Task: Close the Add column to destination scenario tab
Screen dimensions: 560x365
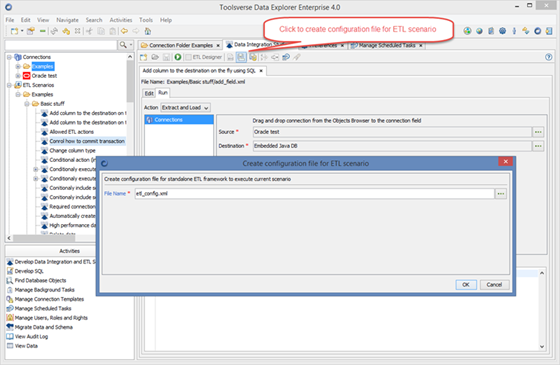Action: coord(261,71)
